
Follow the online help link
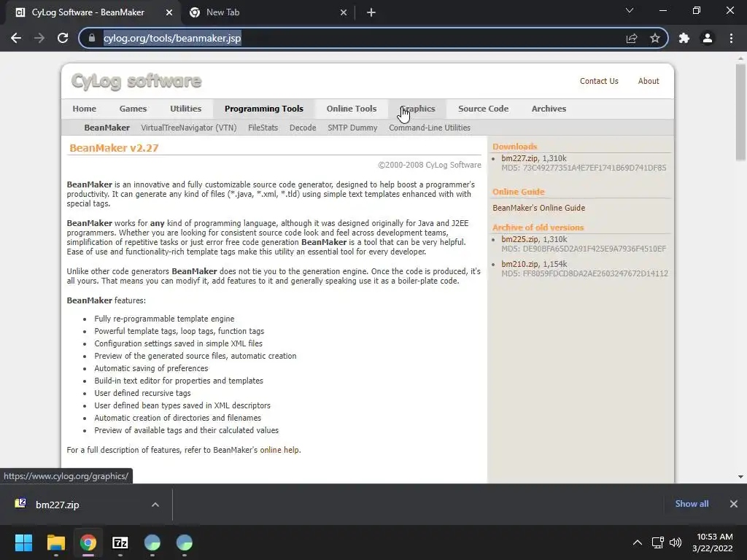tap(279, 450)
